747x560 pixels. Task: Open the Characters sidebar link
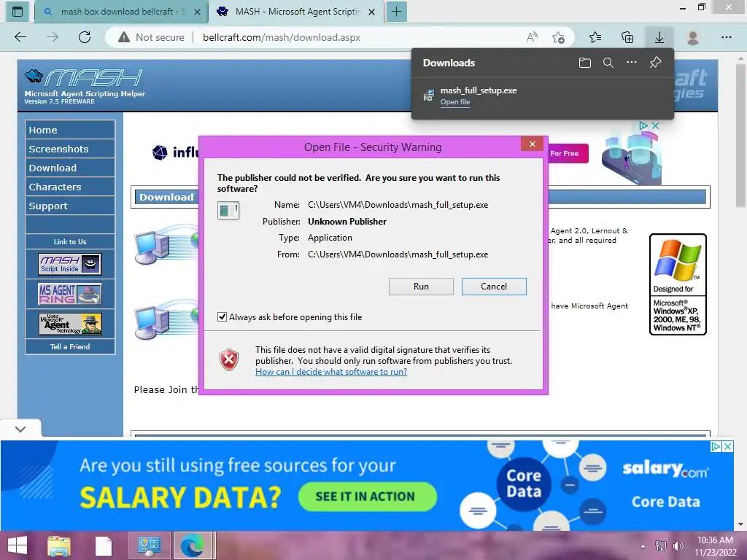pyautogui.click(x=70, y=187)
